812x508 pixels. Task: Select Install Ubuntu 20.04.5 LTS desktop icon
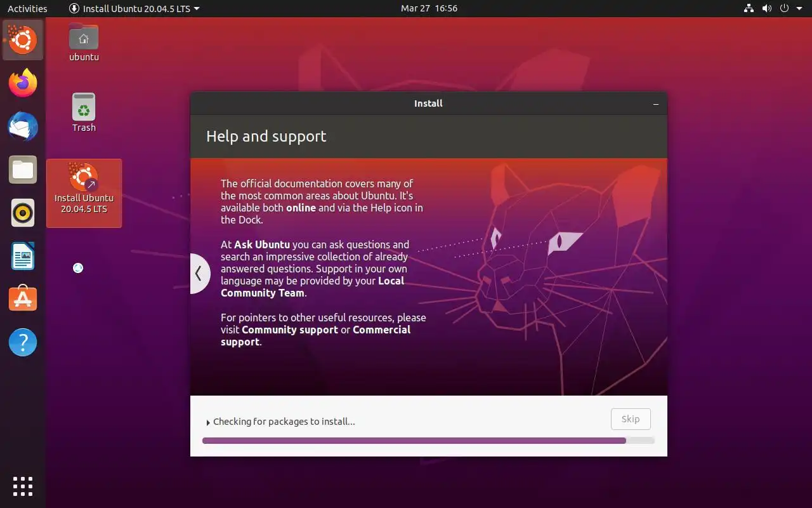pyautogui.click(x=84, y=193)
